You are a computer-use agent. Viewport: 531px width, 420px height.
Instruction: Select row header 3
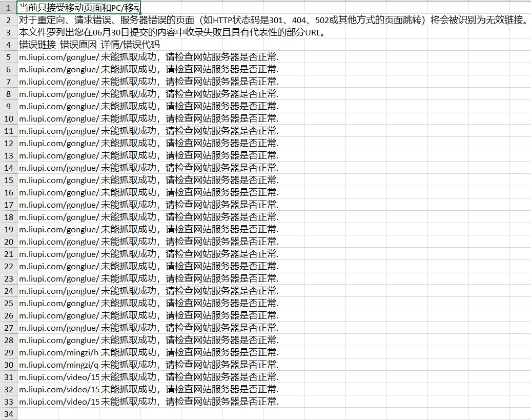[x=9, y=32]
